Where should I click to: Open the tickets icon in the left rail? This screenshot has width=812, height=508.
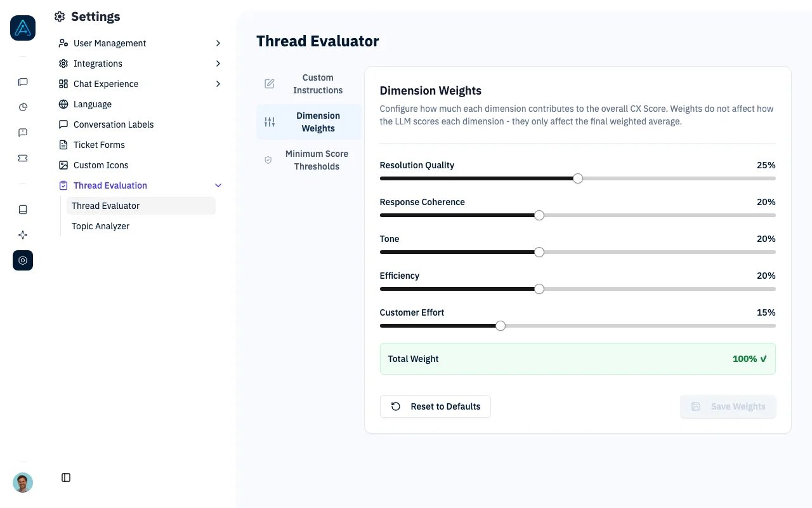23,158
